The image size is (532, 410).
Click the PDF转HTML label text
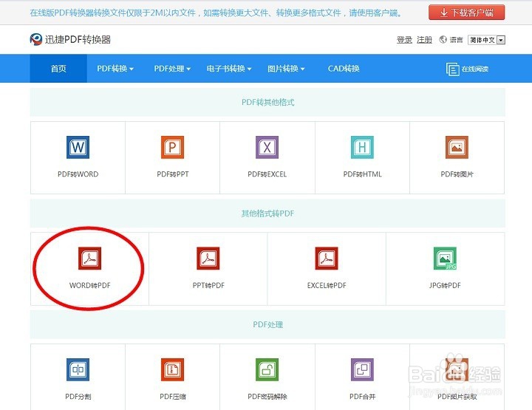(362, 174)
